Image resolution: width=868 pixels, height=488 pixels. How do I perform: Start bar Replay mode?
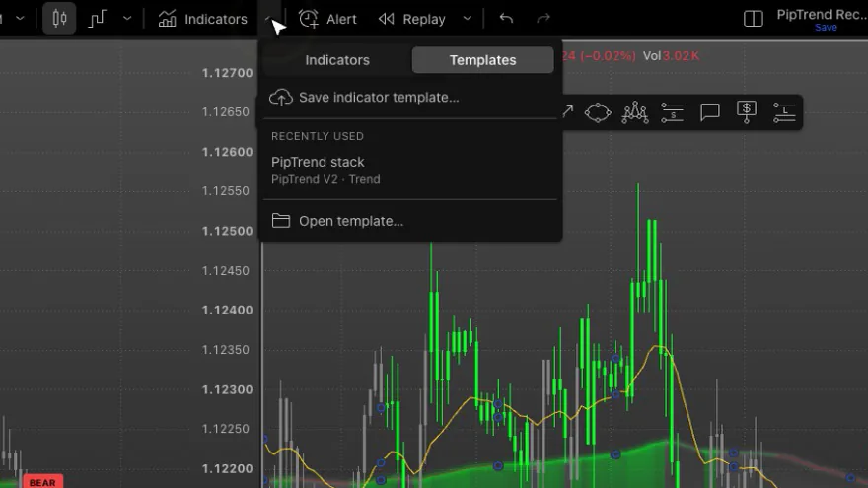tap(412, 19)
